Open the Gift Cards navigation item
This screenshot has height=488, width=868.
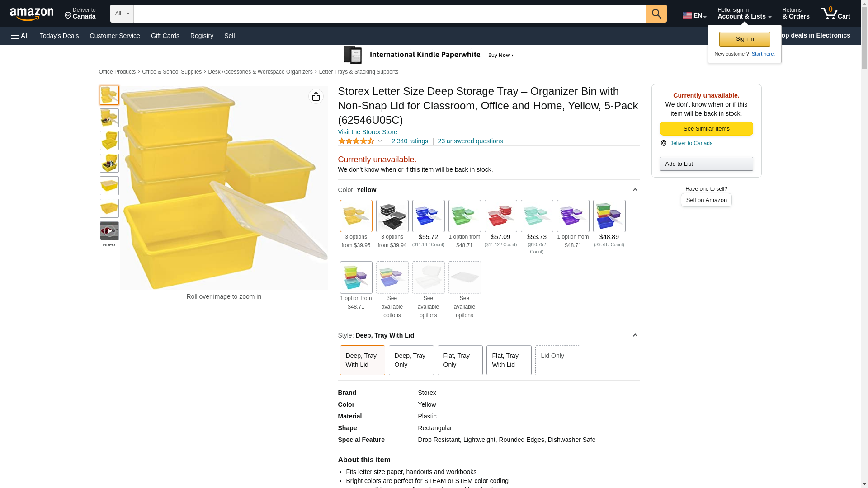pos(165,36)
